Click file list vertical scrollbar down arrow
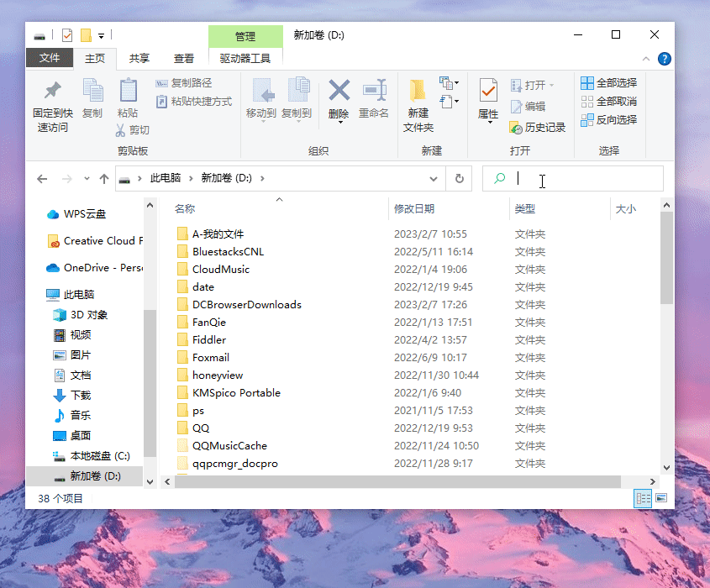 666,468
